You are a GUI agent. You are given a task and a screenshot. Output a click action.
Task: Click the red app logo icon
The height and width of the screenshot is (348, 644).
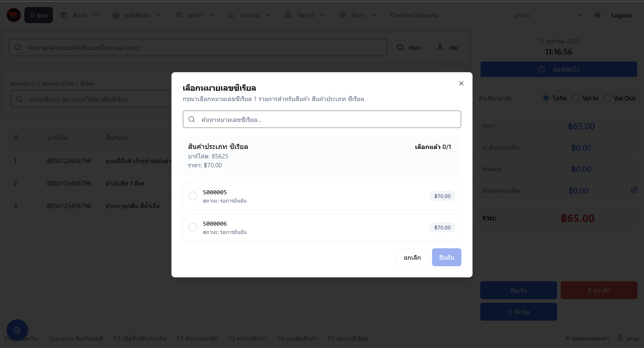point(13,15)
